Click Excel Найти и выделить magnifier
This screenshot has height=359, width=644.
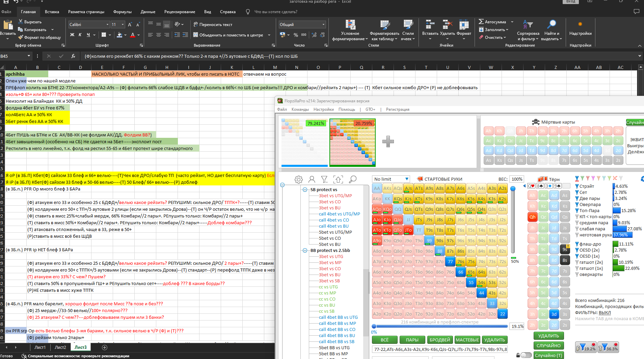click(x=552, y=24)
